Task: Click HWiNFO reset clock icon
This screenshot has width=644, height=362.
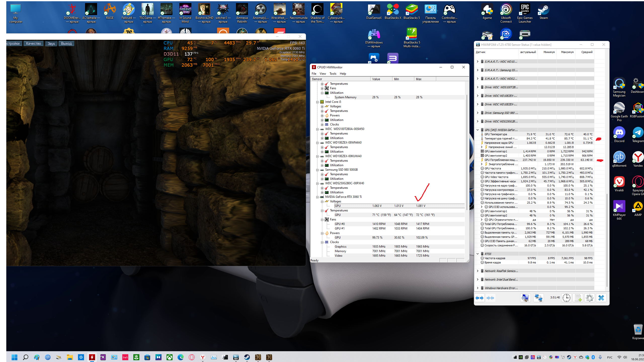Action: click(566, 298)
